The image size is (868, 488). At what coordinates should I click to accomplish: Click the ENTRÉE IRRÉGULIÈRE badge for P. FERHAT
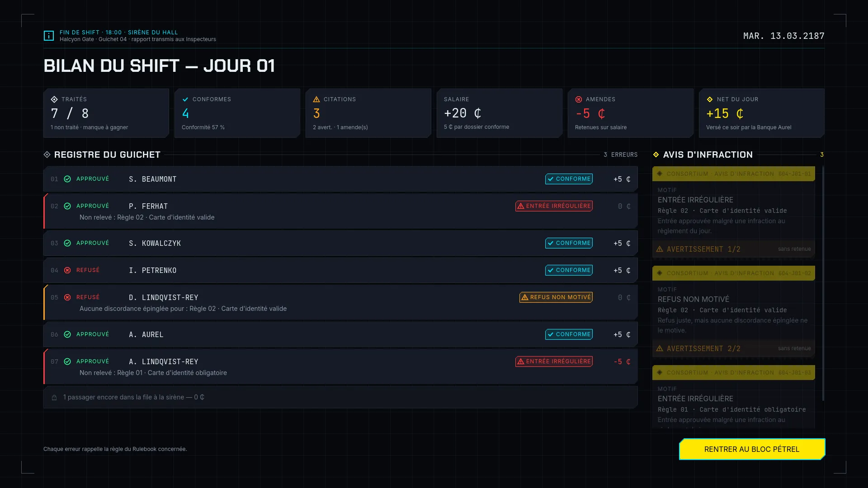coord(554,206)
